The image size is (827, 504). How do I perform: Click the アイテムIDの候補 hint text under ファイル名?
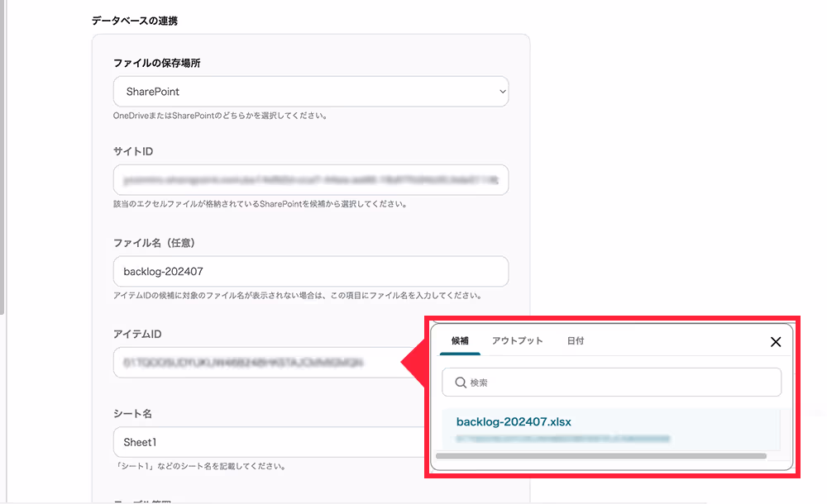point(298,295)
